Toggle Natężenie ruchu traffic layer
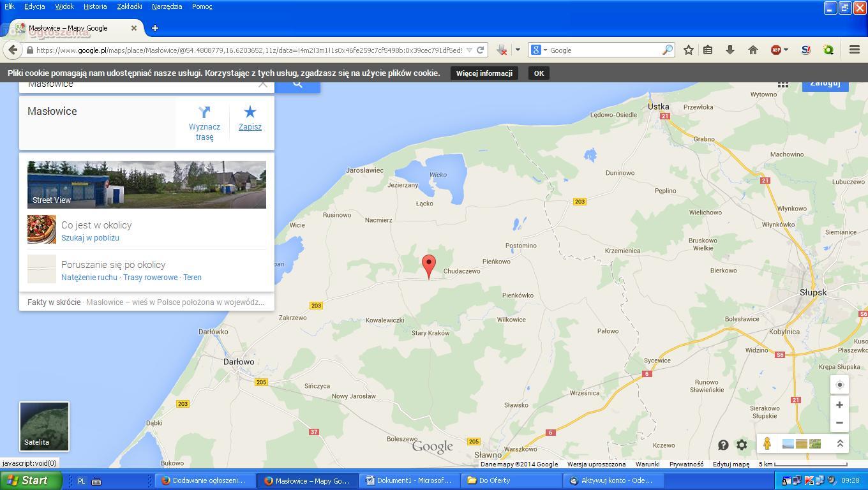868x490 pixels. [89, 278]
